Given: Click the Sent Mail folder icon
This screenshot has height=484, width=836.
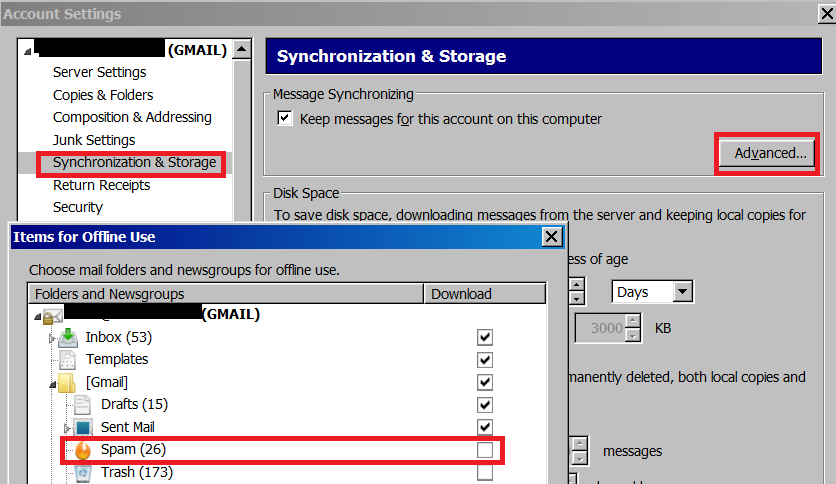Looking at the screenshot, I should click(x=84, y=428).
